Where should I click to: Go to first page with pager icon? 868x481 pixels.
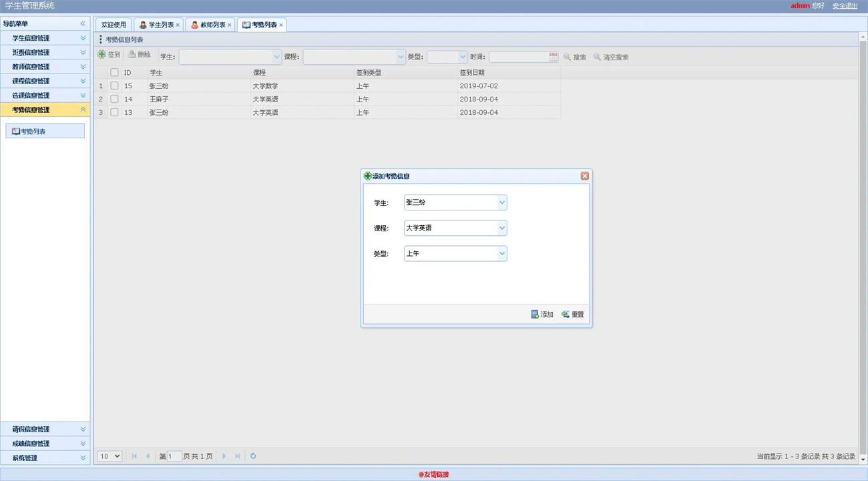click(x=134, y=456)
